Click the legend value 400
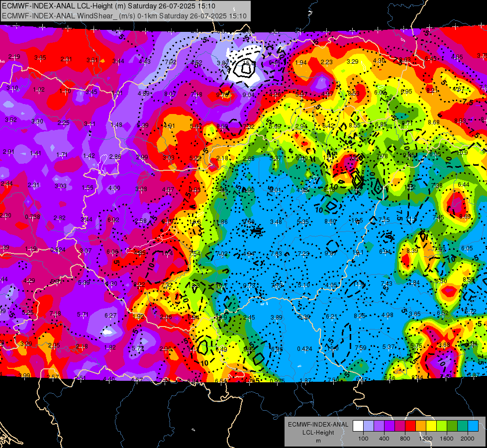Image resolution: width=487 pixels, height=448 pixels. pos(384,439)
